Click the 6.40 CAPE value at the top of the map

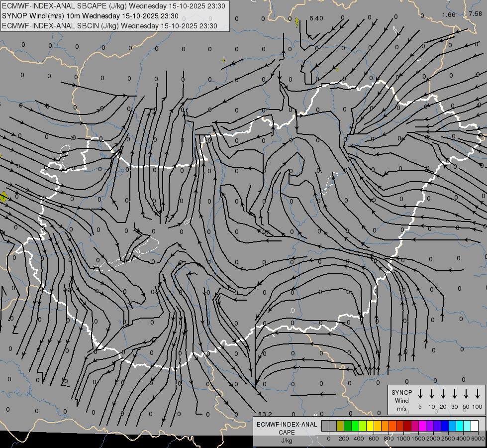pyautogui.click(x=316, y=18)
